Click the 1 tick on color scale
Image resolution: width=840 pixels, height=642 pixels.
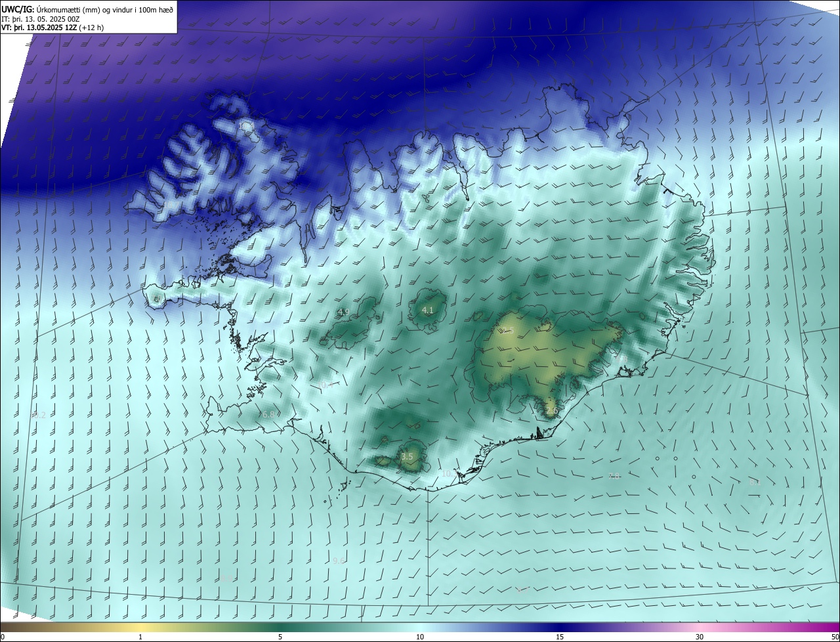click(x=140, y=637)
